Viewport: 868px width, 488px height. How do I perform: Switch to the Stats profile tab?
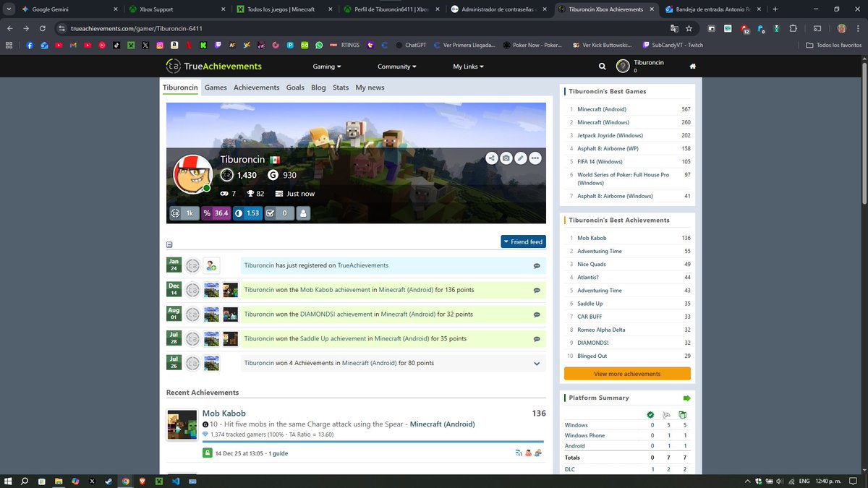click(x=341, y=87)
